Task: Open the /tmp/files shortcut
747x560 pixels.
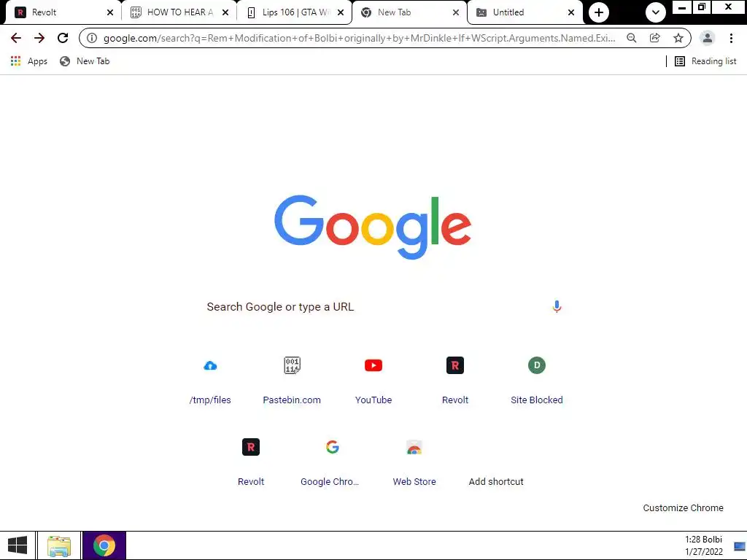Action: pos(210,380)
